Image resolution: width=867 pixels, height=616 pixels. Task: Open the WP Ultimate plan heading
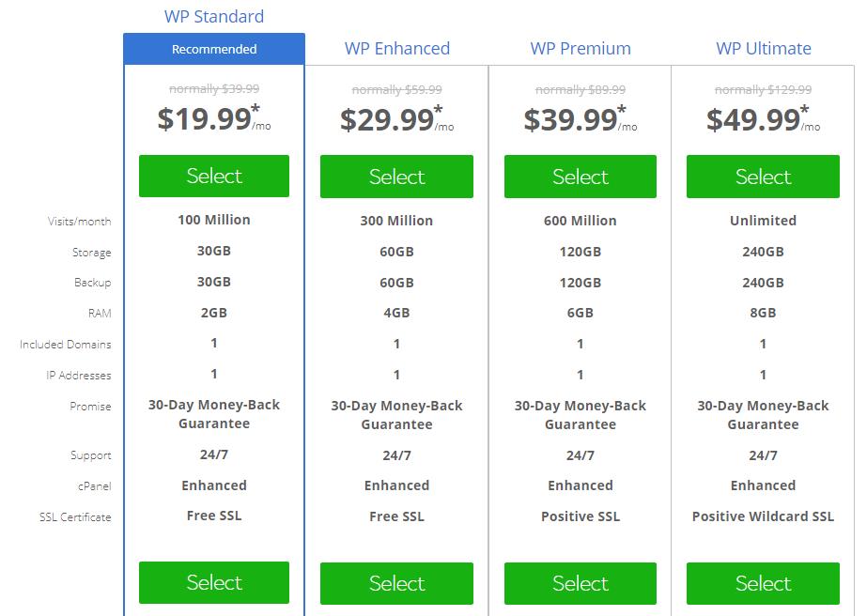point(764,49)
